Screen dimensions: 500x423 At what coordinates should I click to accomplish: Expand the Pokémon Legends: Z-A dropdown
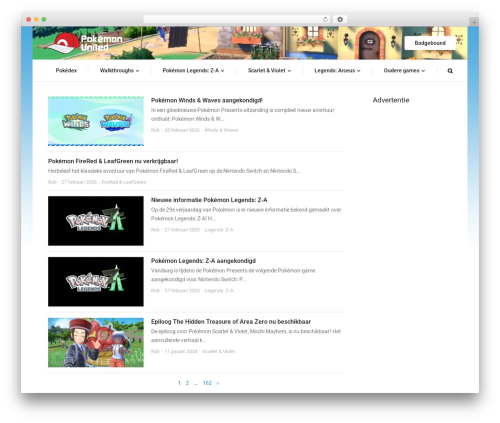pyautogui.click(x=193, y=70)
